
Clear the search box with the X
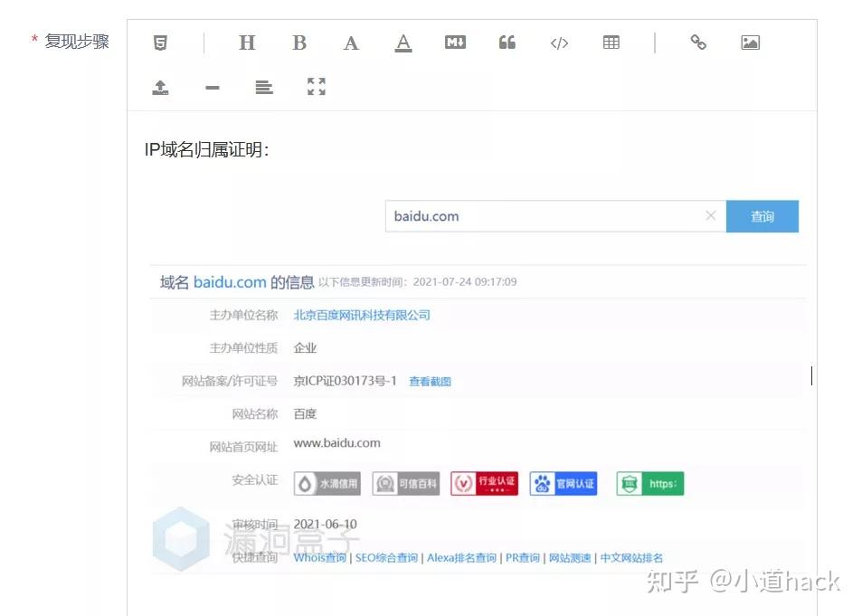point(710,215)
